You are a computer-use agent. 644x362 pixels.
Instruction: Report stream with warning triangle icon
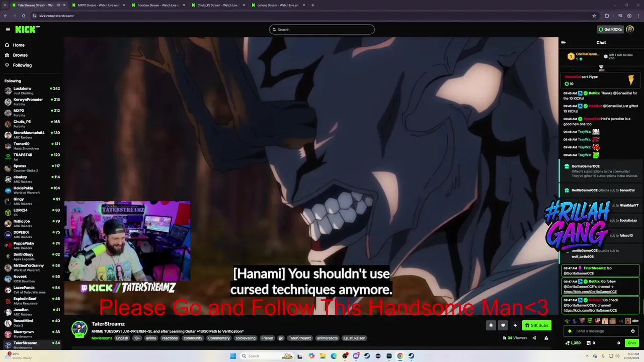(x=546, y=338)
